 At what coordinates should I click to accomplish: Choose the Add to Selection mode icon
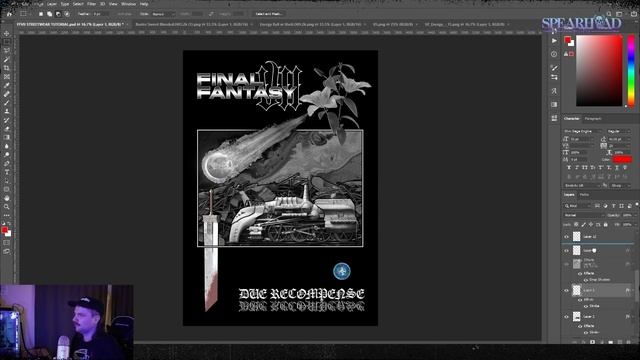point(49,14)
